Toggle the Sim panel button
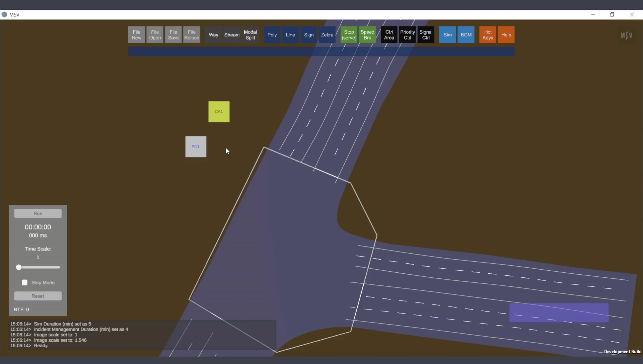The image size is (643, 364). click(x=447, y=35)
